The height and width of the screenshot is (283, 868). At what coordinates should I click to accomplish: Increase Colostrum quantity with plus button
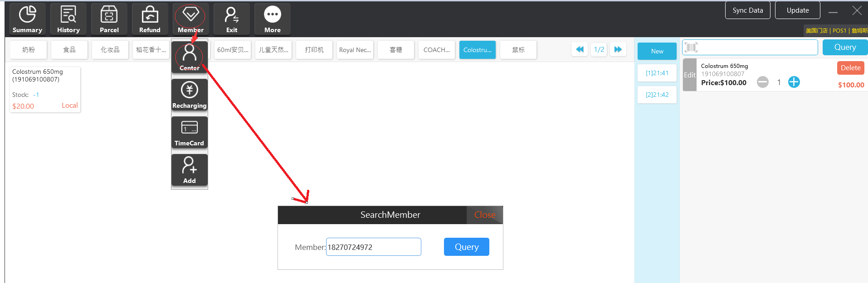(794, 82)
